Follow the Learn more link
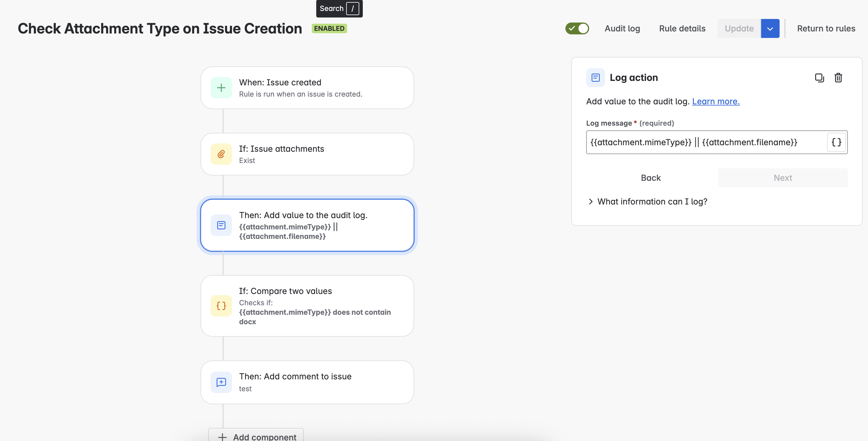The height and width of the screenshot is (441, 868). (716, 101)
